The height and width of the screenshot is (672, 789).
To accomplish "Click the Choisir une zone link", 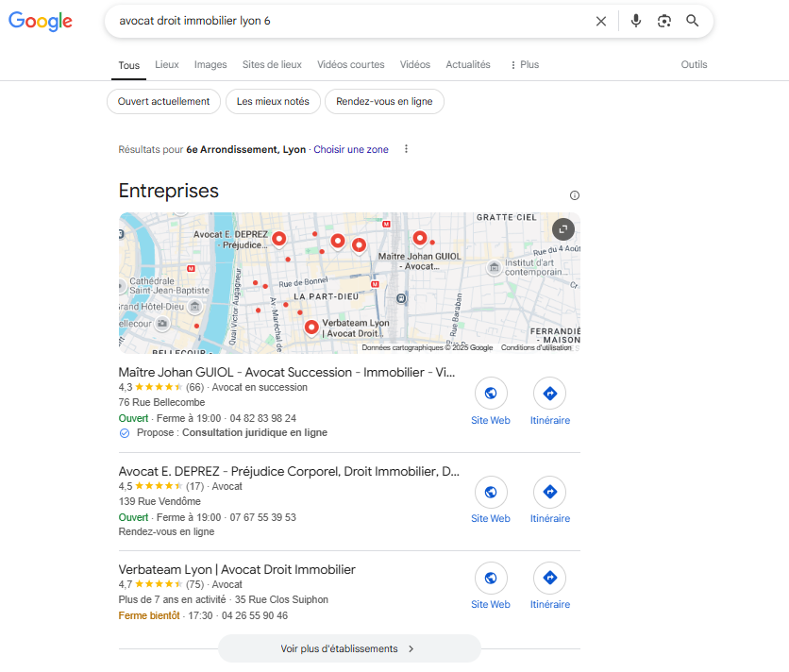I will click(351, 149).
